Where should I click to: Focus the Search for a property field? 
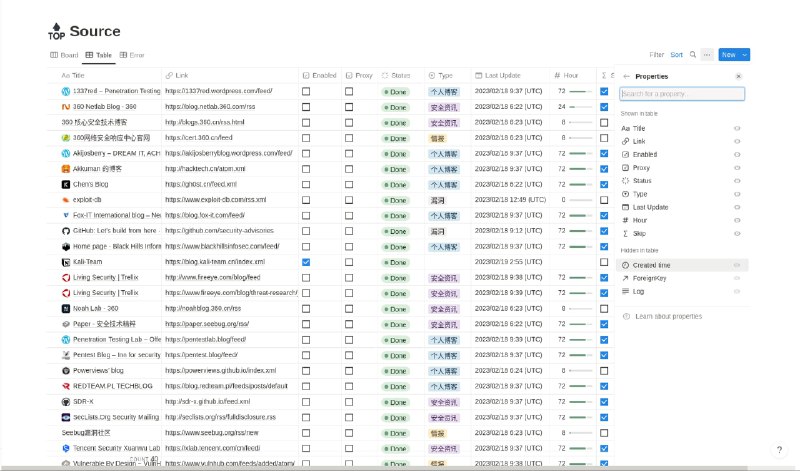pyautogui.click(x=682, y=94)
